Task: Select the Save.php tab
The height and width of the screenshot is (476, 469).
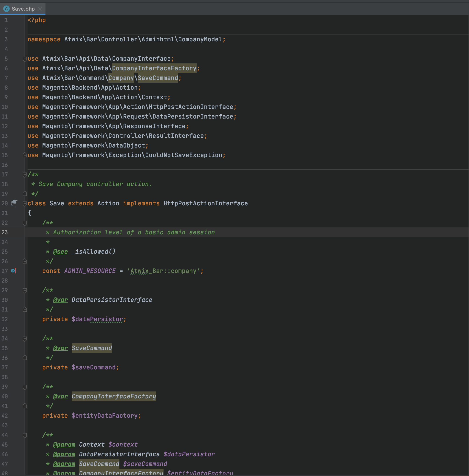Action: (23, 9)
